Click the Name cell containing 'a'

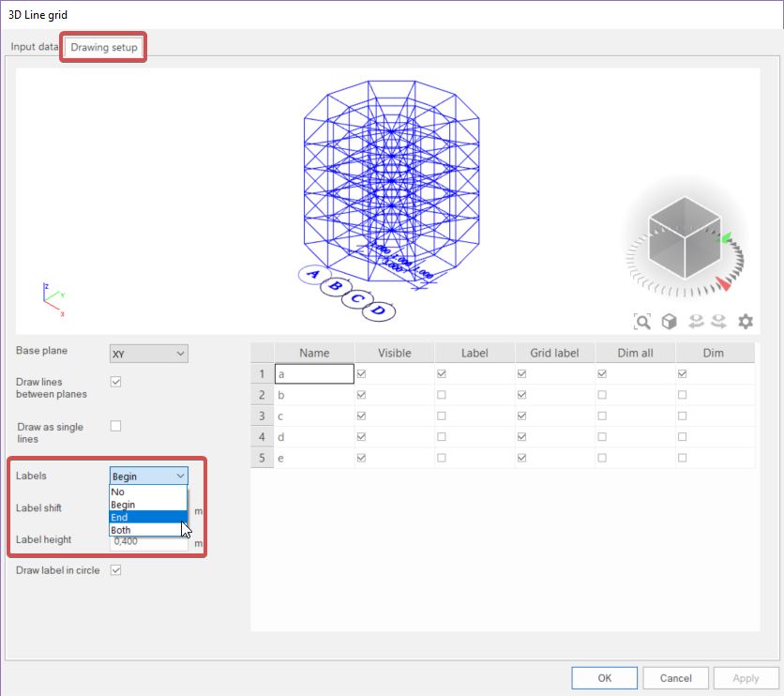pos(313,373)
